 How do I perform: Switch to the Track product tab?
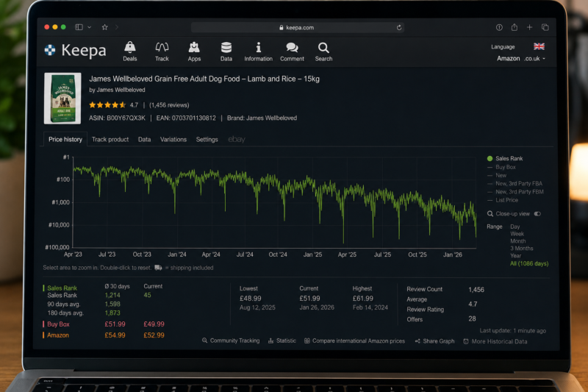110,140
